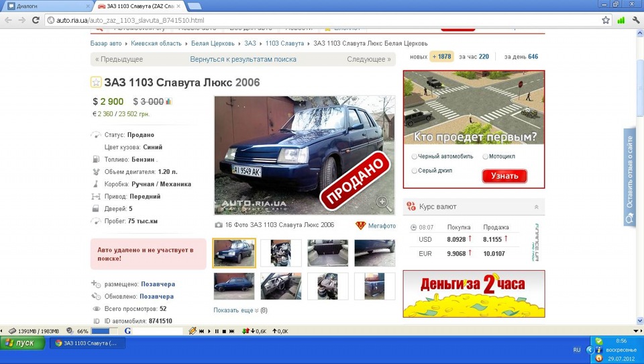Click the Google search box in toolbar
Viewport: 644px width, 364px height.
[158, 330]
